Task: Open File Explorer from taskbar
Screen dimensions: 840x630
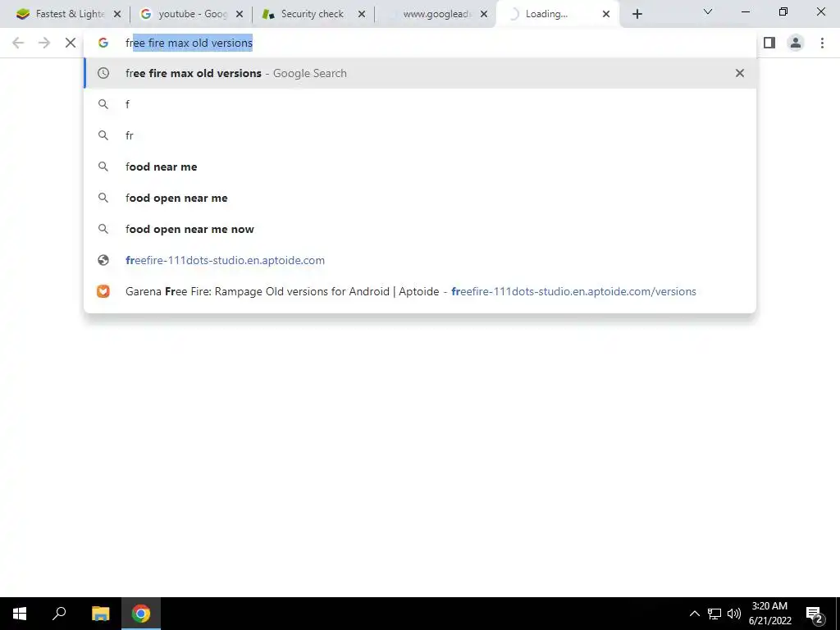Action: 100,614
